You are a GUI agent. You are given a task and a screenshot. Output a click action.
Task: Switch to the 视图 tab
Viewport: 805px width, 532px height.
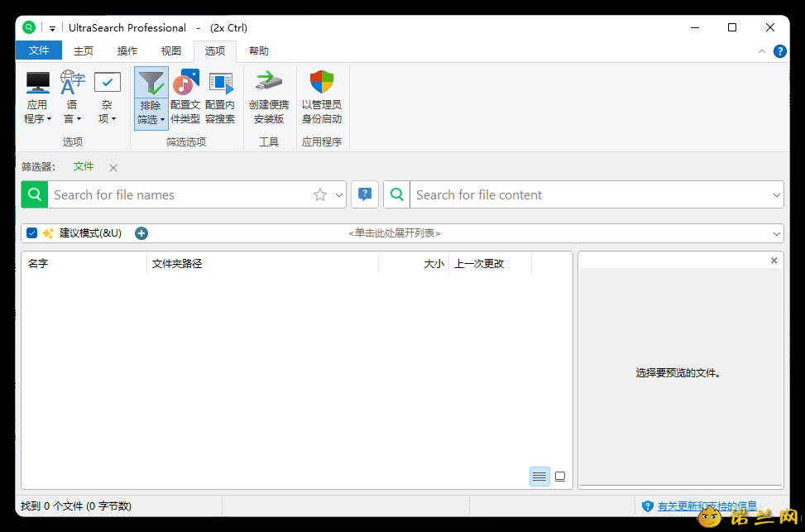pyautogui.click(x=171, y=50)
